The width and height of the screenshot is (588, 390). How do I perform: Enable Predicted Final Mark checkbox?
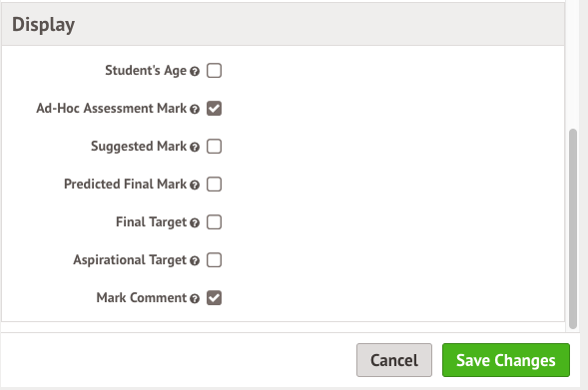[x=214, y=184]
